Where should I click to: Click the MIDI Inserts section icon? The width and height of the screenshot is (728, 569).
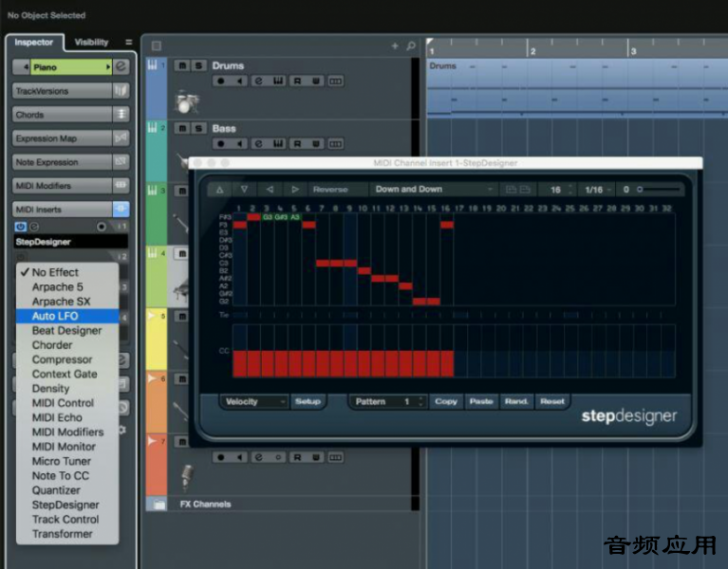pyautogui.click(x=121, y=210)
